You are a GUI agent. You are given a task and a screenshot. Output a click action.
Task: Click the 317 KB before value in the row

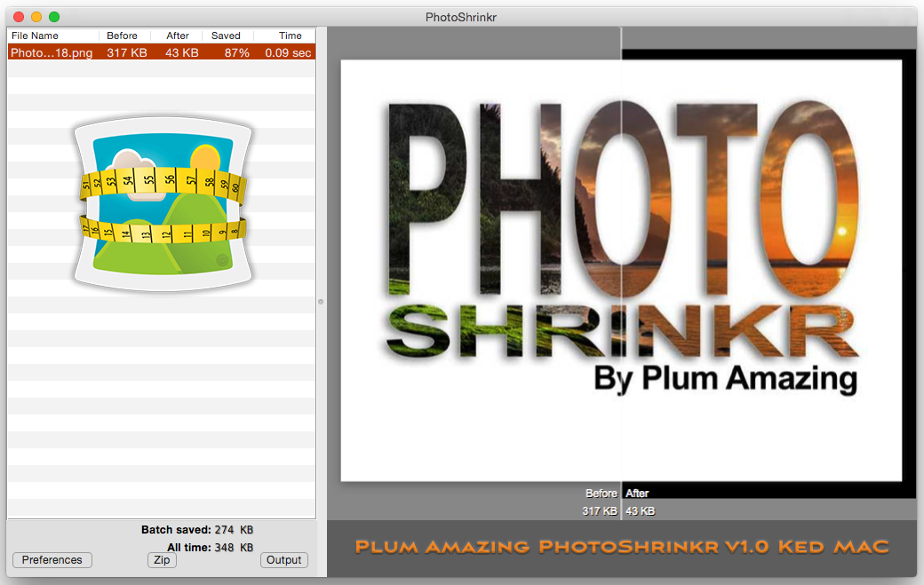127,52
